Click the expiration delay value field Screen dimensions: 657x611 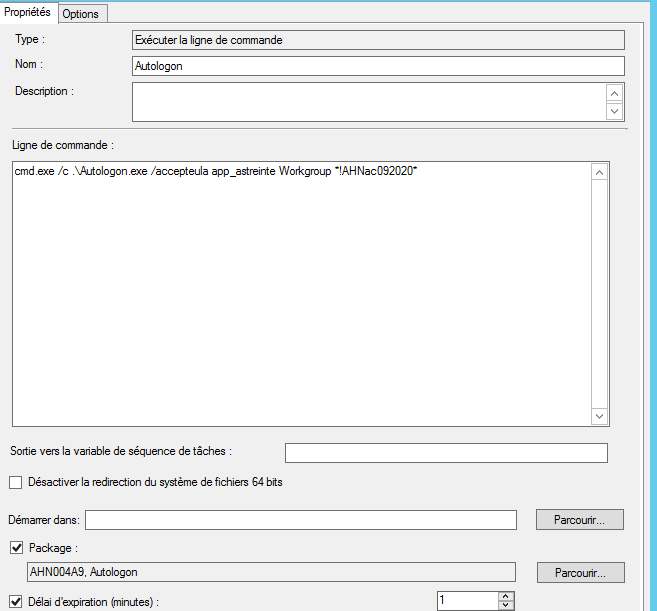(468, 601)
